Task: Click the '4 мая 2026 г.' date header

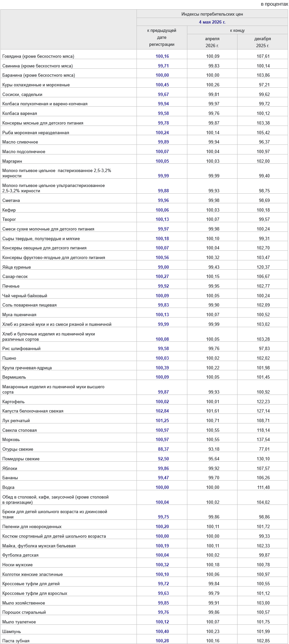Action: [212, 22]
